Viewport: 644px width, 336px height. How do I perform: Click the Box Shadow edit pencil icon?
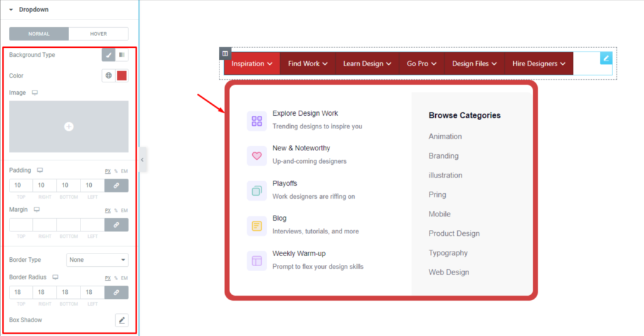[122, 320]
